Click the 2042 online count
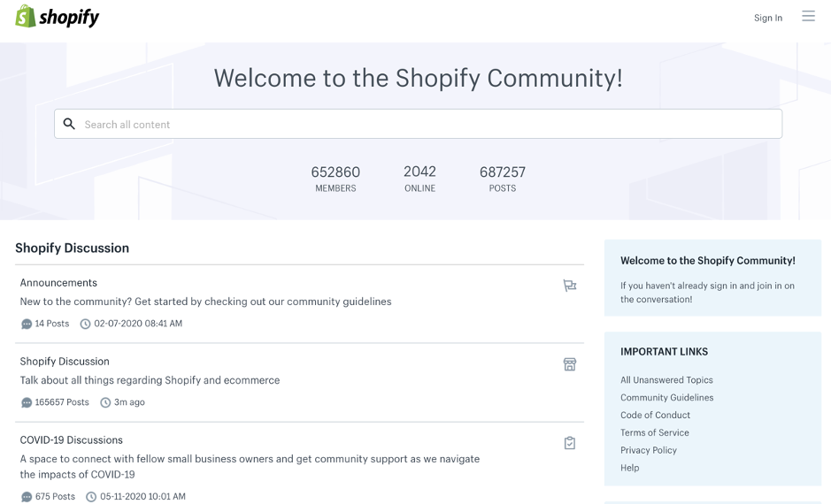The image size is (831, 504). (x=419, y=172)
